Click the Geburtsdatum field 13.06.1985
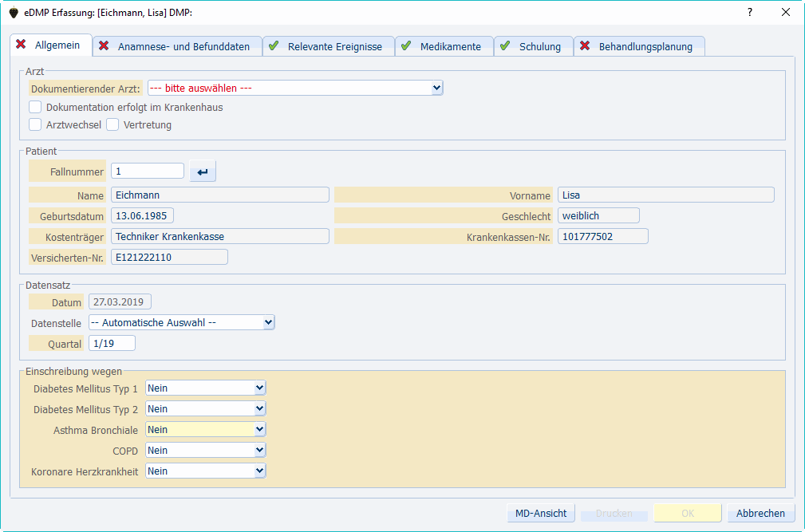Viewport: 805px width, 532px height. [142, 215]
